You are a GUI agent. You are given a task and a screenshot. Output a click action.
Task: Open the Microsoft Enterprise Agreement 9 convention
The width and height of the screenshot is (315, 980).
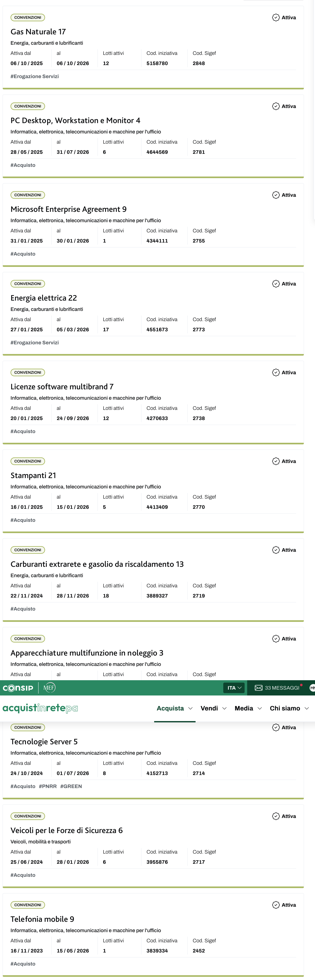pyautogui.click(x=69, y=209)
